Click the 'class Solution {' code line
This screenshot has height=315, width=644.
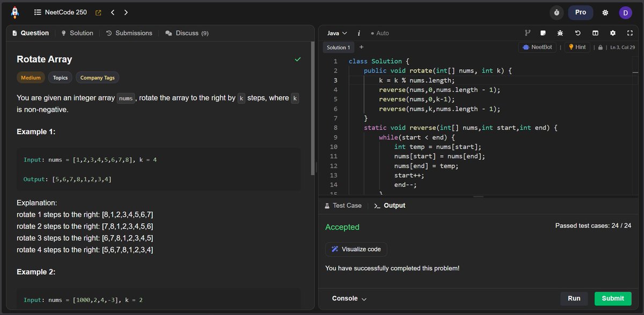click(x=379, y=61)
